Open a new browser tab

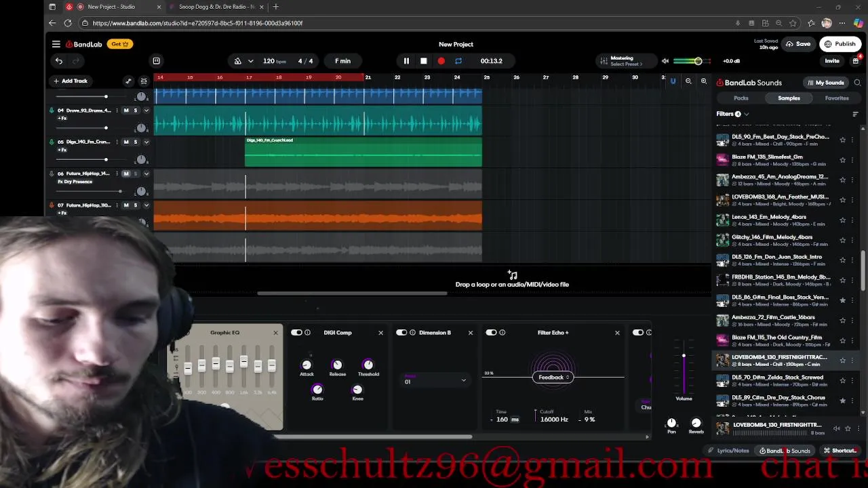pos(275,7)
